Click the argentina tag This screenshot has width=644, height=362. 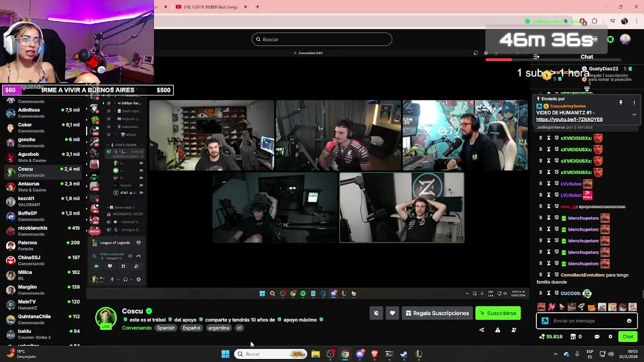218,328
